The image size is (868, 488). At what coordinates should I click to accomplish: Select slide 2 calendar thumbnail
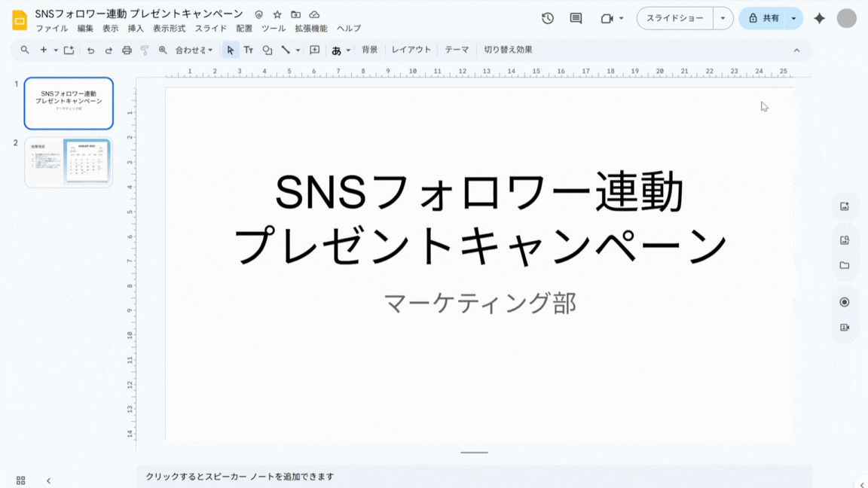[x=69, y=162]
